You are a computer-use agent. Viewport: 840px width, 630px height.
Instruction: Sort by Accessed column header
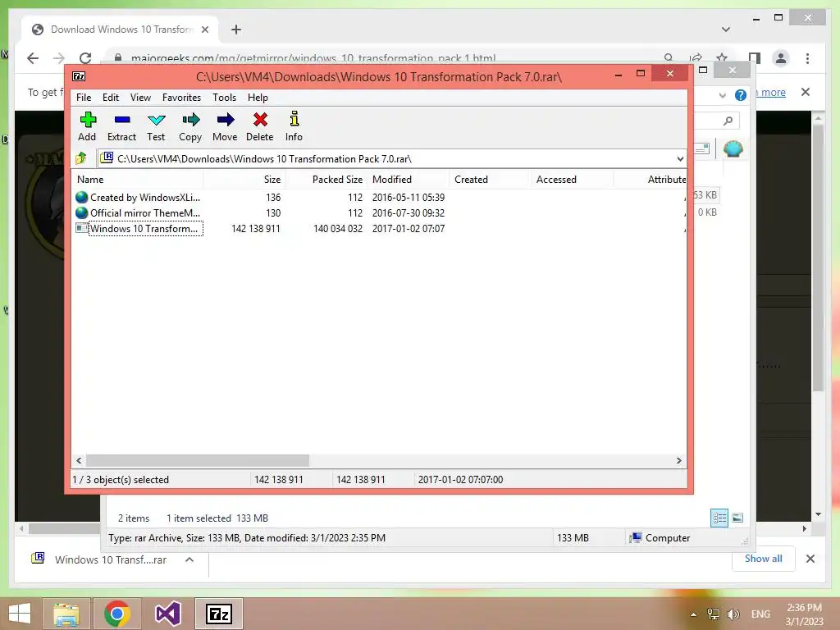(572, 180)
